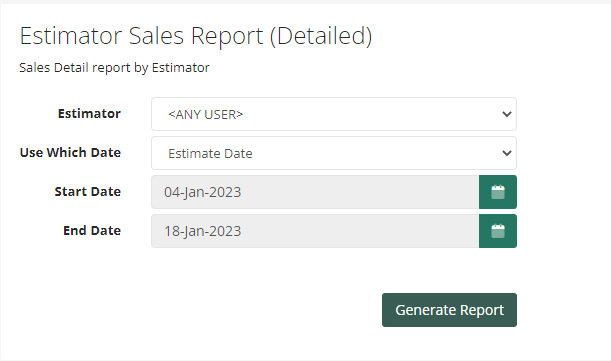Click the Generate Report button
The image size is (611, 361).
click(449, 310)
